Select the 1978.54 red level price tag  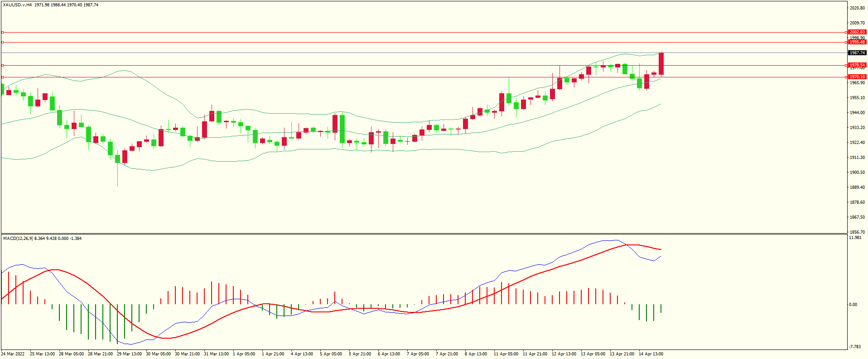click(x=857, y=65)
